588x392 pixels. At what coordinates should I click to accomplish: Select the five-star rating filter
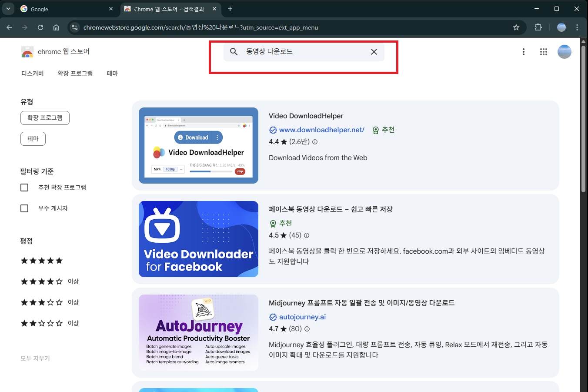[42, 261]
